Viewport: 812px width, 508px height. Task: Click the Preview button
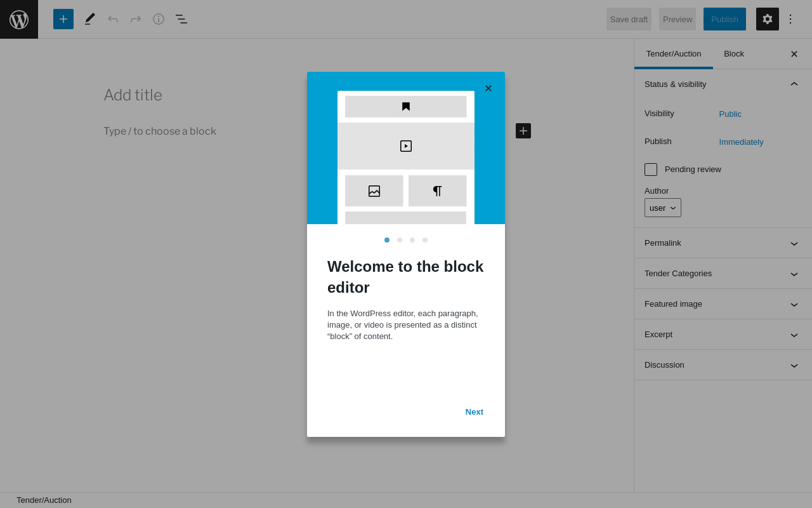pos(678,19)
